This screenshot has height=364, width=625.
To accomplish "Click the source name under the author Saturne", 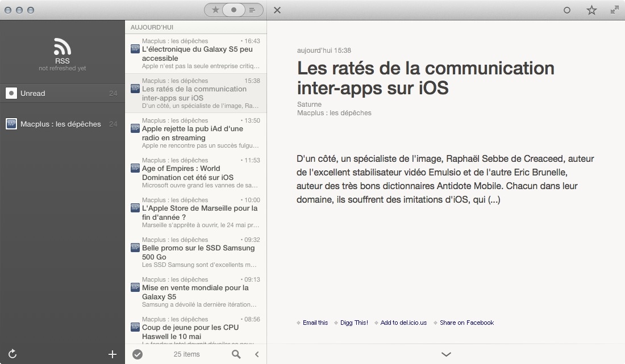I will (x=334, y=113).
